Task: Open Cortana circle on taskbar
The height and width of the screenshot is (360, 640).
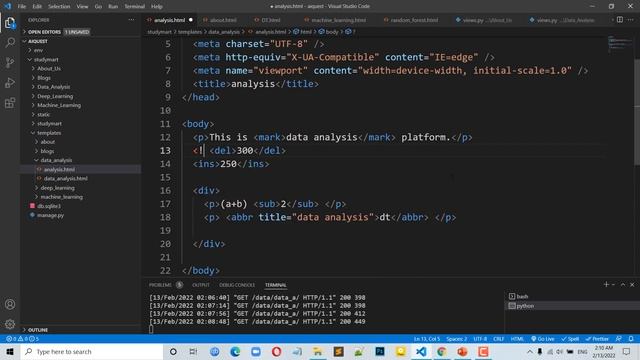Action: (x=173, y=351)
